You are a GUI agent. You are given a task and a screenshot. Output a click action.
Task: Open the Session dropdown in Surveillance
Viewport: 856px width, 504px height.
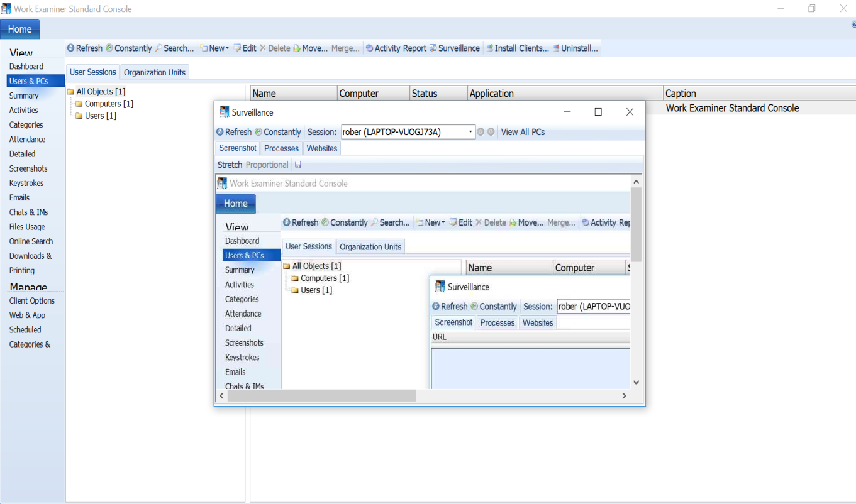coord(470,132)
